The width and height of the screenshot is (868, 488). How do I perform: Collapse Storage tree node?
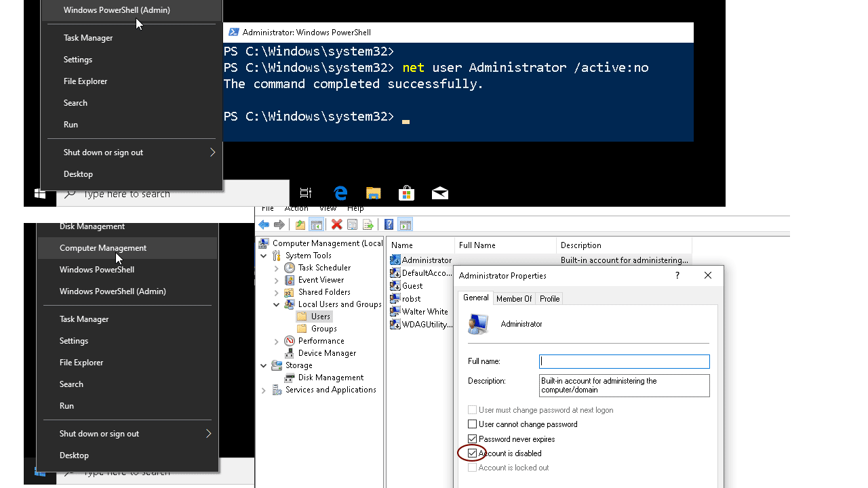(x=264, y=365)
